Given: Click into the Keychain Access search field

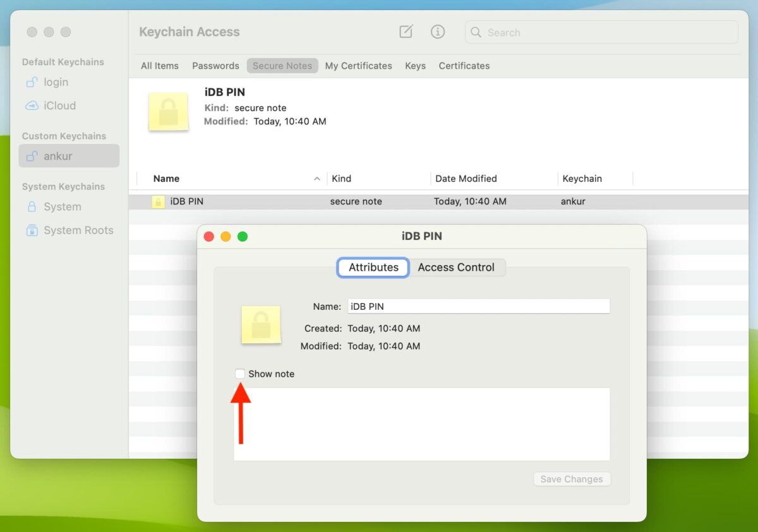Looking at the screenshot, I should pos(601,32).
